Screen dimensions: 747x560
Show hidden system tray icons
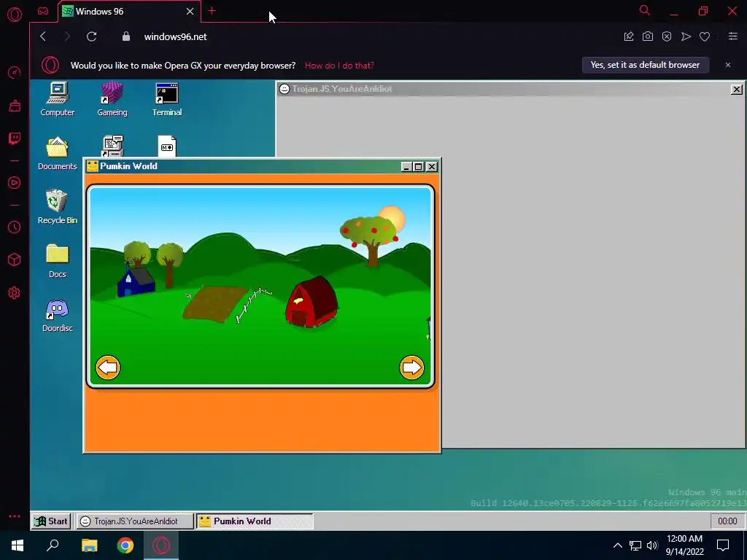[617, 545]
